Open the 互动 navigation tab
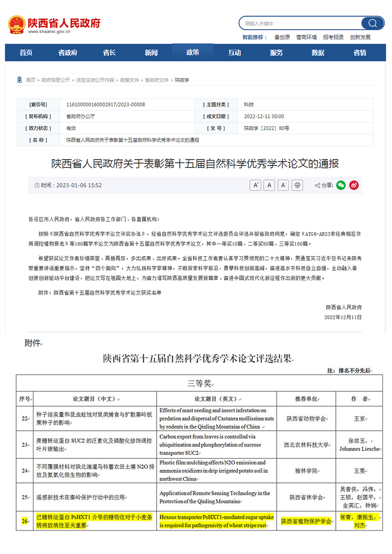This screenshot has height=554, width=392. pyautogui.click(x=234, y=52)
